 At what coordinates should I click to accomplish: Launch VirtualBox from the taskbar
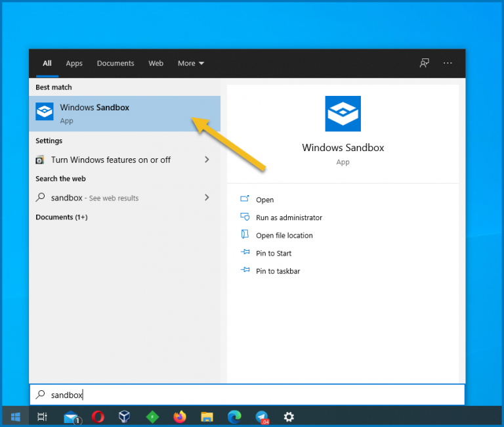click(x=125, y=416)
